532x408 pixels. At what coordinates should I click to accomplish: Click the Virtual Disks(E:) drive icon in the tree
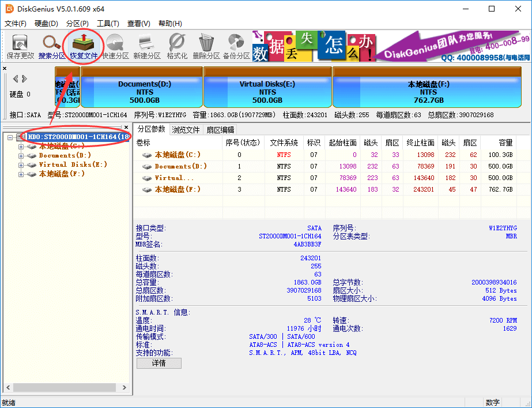32,165
